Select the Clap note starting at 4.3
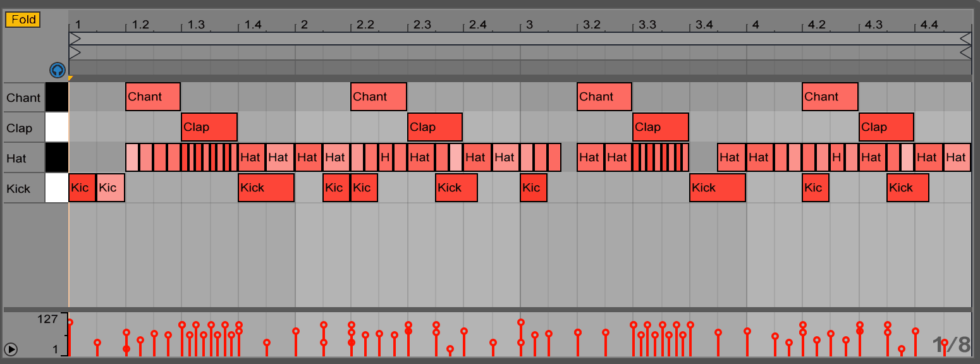980x364 pixels. point(886,127)
